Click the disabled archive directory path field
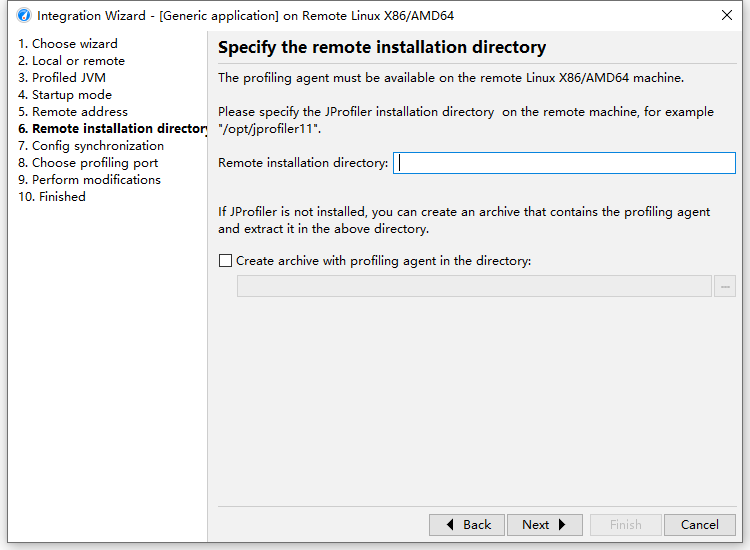 click(x=474, y=287)
